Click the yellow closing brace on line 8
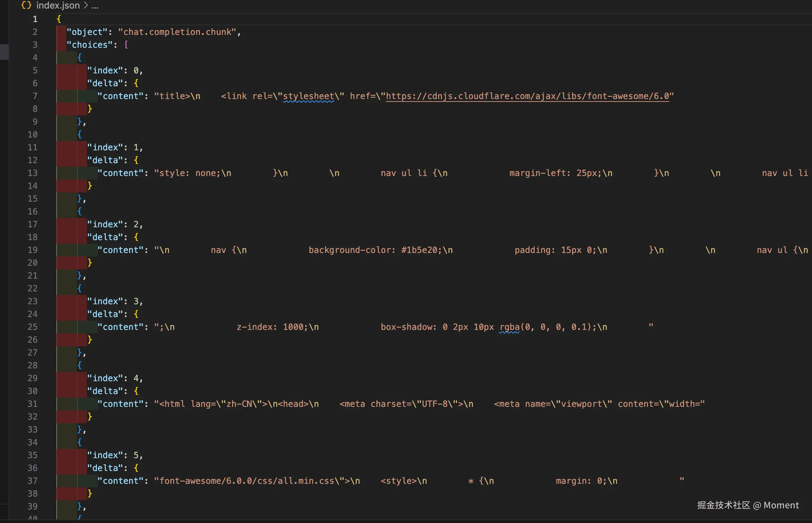The height and width of the screenshot is (523, 812). tap(90, 109)
